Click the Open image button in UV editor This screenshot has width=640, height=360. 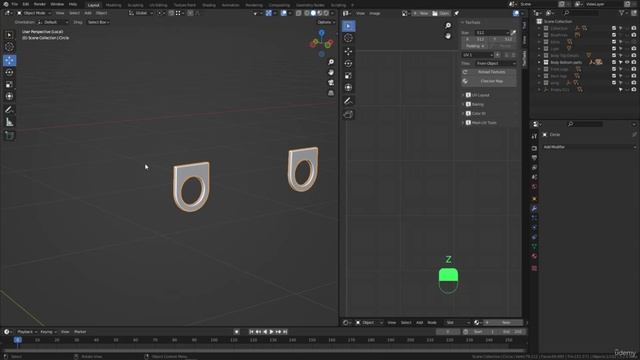click(x=441, y=13)
